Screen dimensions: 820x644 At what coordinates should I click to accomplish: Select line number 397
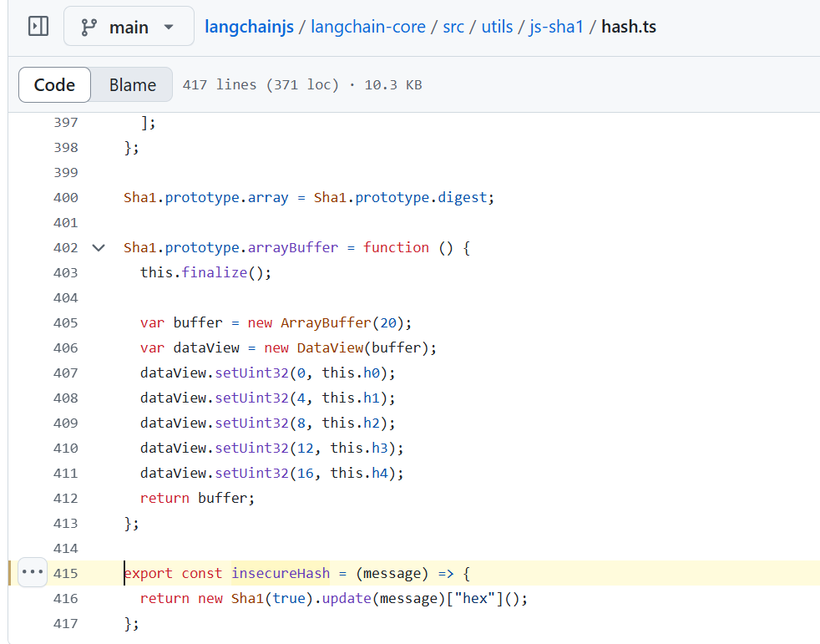(66, 122)
